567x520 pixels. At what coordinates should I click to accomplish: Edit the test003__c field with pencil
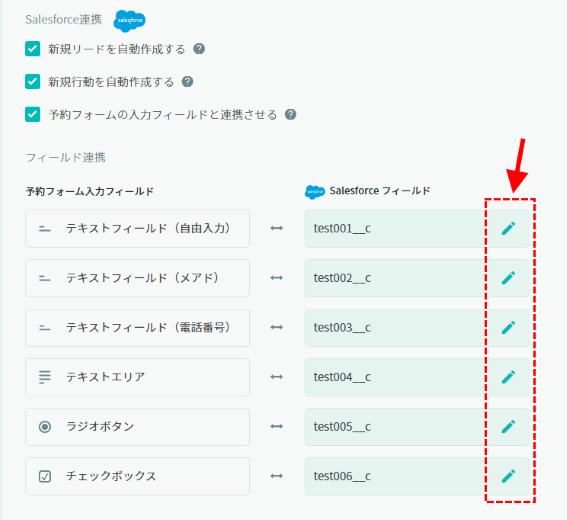[x=508, y=328]
